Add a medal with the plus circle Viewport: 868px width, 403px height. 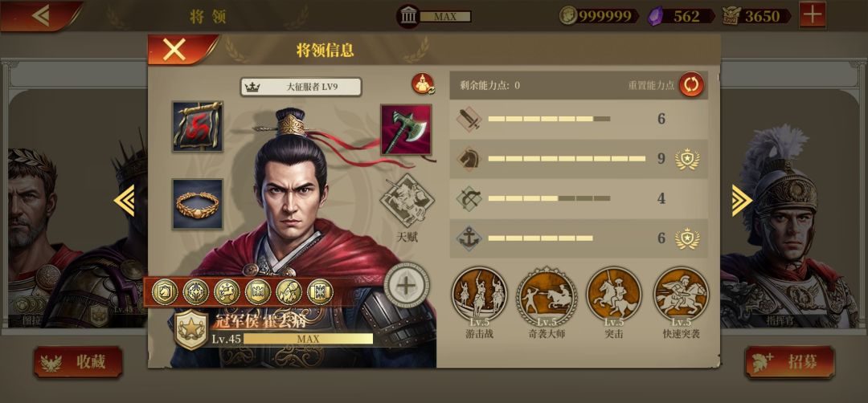tap(407, 287)
